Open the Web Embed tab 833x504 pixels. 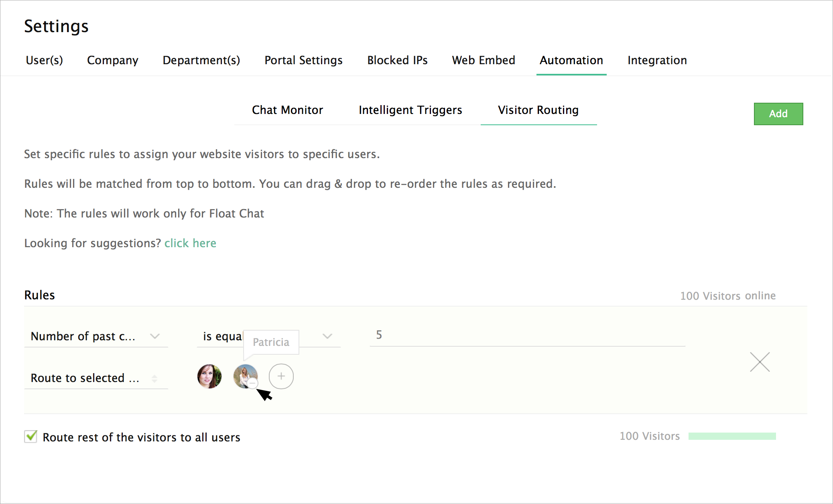pyautogui.click(x=483, y=60)
